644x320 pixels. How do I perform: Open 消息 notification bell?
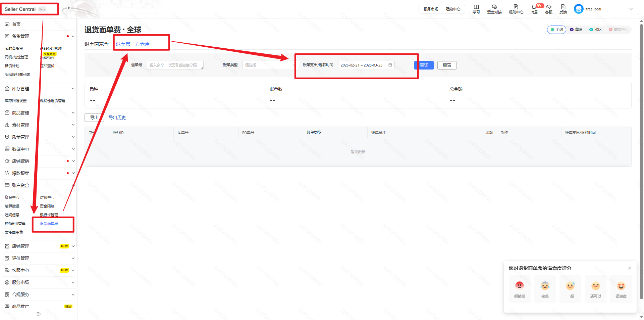[534, 7]
